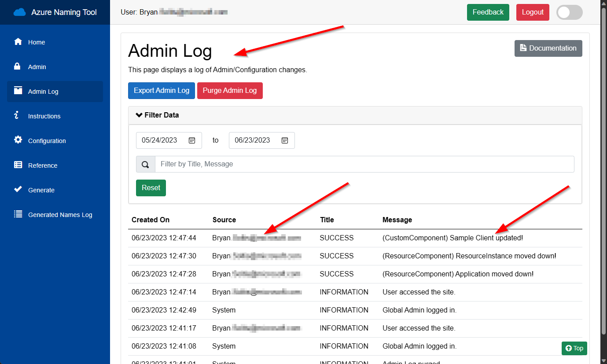Click the Generated Names Log list icon
Viewport: 607px width, 364px height.
(x=18, y=214)
